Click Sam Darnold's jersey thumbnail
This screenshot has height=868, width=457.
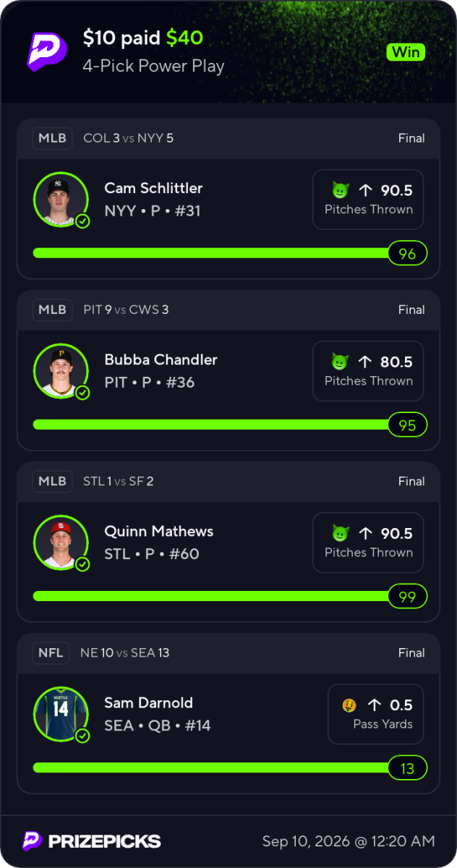pos(61,714)
